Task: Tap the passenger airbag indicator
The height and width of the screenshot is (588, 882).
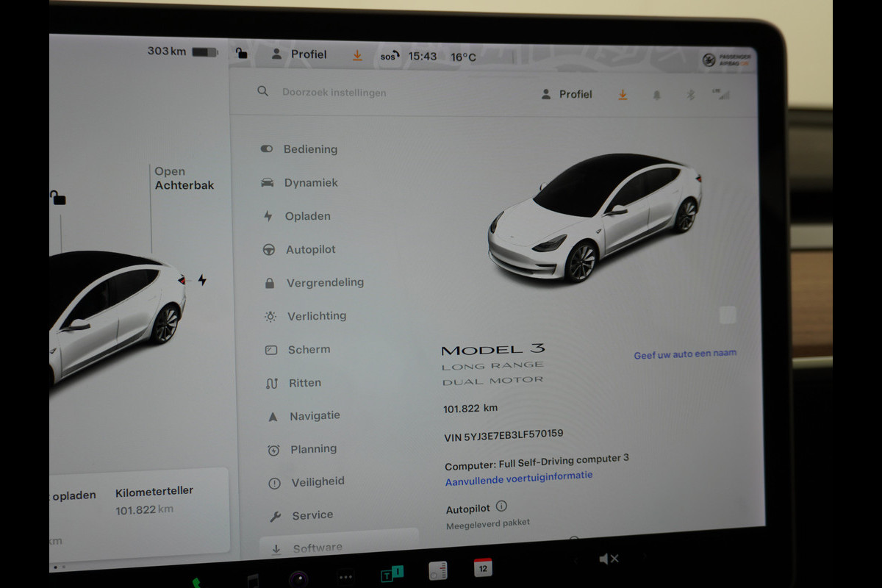Action: pos(726,60)
